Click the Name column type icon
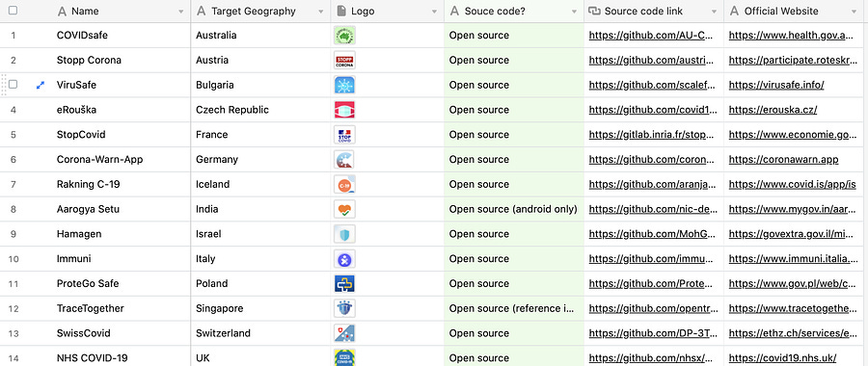Image resolution: width=868 pixels, height=366 pixels. coord(62,11)
